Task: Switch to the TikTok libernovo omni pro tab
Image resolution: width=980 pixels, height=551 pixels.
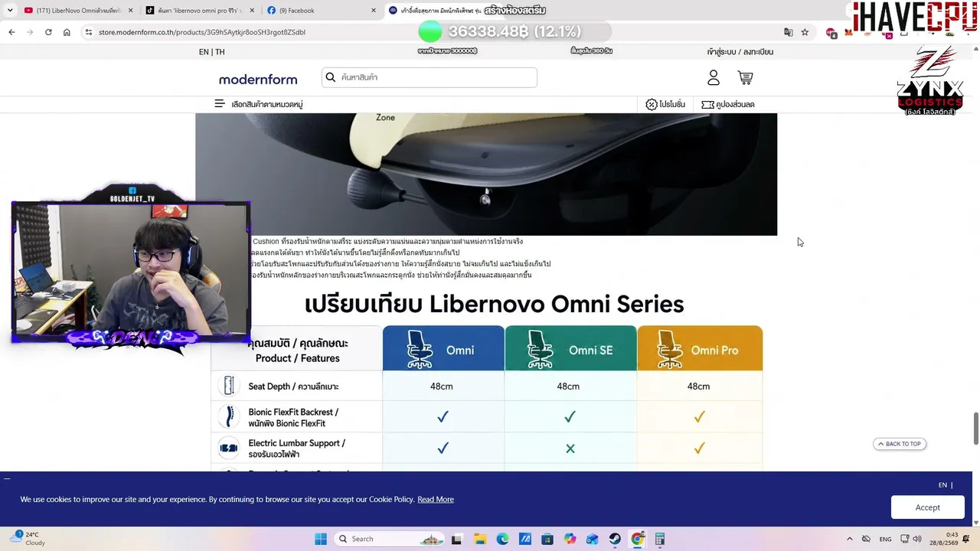Action: coord(201,11)
